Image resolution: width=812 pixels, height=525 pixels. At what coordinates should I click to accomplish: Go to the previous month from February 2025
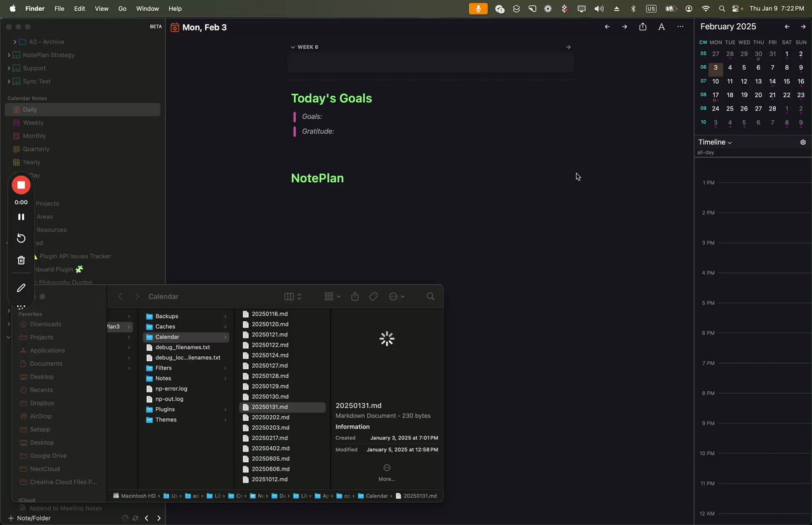tap(787, 27)
